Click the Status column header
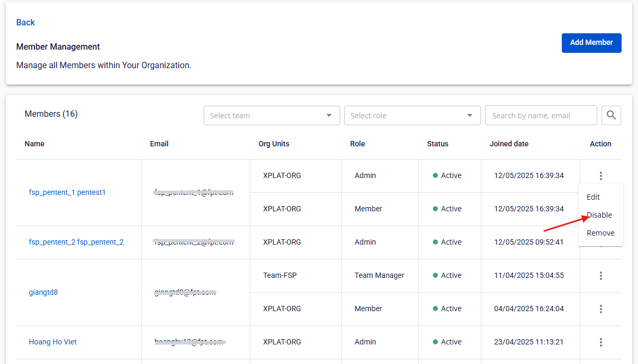 coord(438,144)
